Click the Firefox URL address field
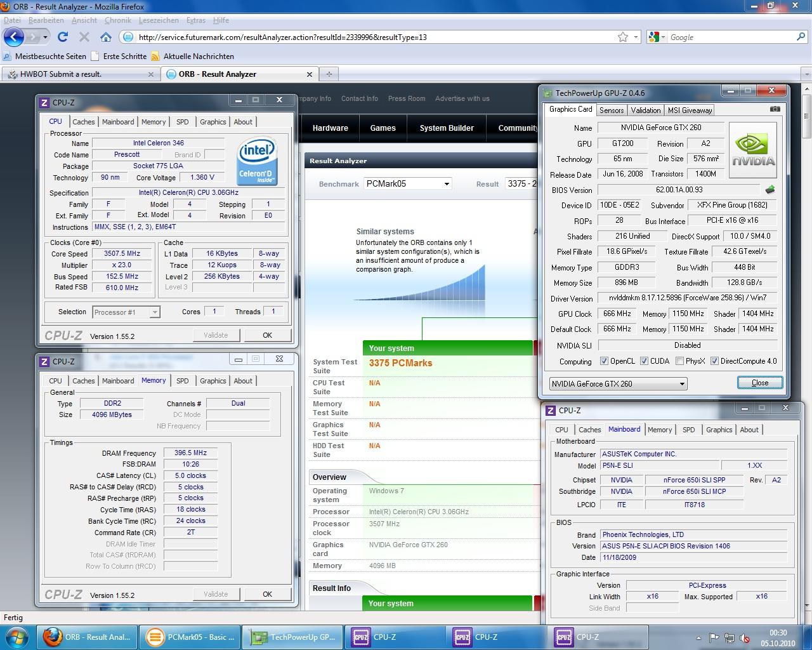This screenshot has width=812, height=650. point(374,37)
